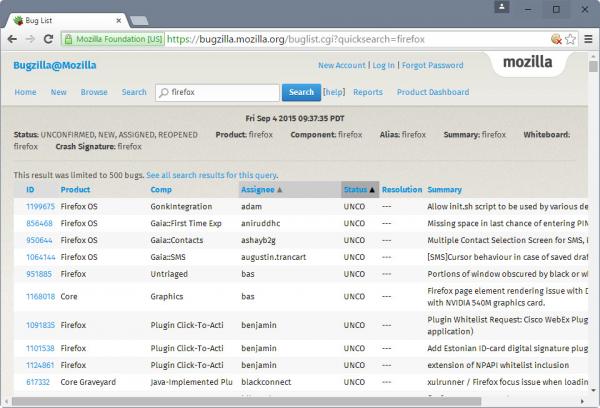Click the Log In link
This screenshot has height=408, width=600.
point(383,65)
